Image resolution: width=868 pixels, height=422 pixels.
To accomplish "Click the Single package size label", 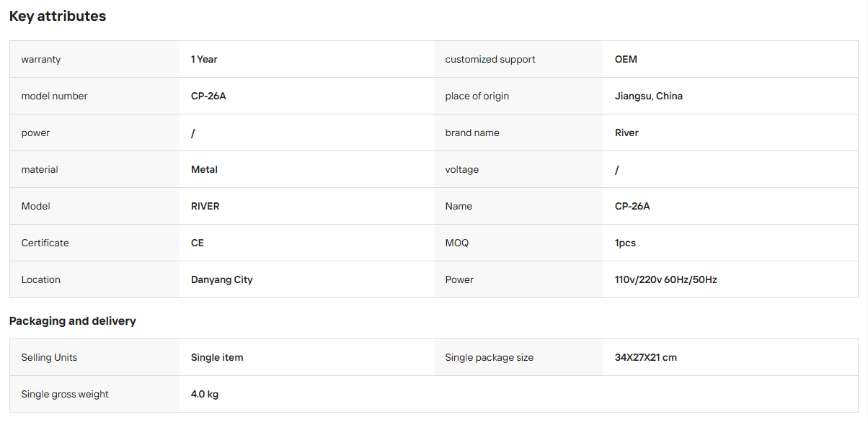I will click(x=490, y=357).
